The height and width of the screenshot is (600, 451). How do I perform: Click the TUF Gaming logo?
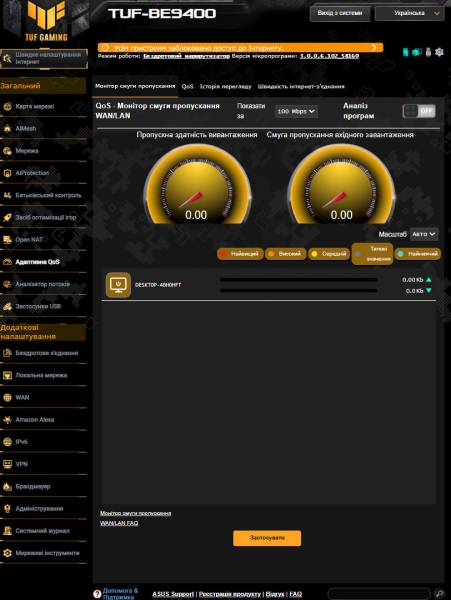click(x=46, y=21)
